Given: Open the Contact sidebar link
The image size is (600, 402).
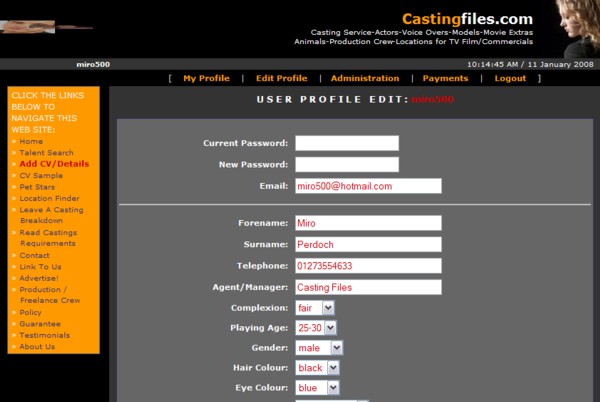Looking at the screenshot, I should tap(34, 256).
